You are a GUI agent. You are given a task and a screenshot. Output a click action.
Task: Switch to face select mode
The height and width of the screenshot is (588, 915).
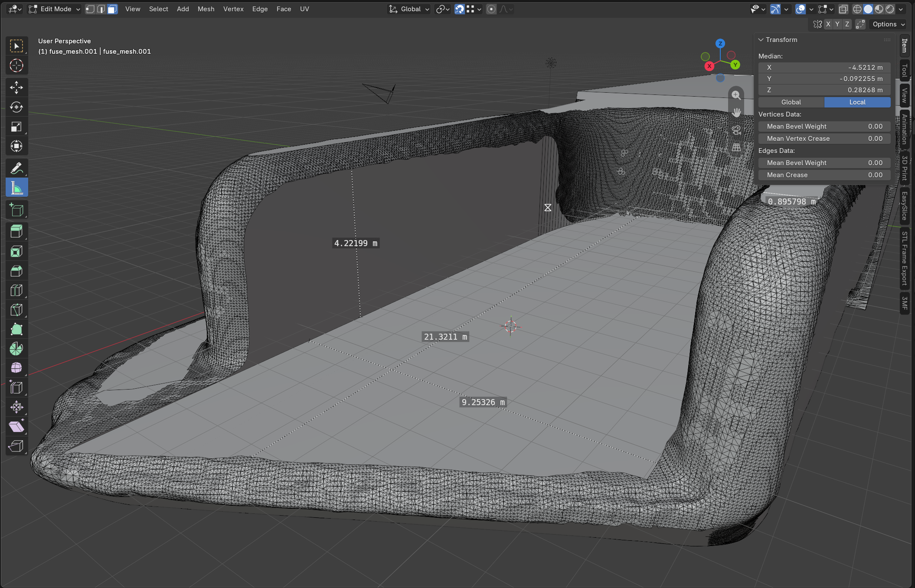point(112,9)
